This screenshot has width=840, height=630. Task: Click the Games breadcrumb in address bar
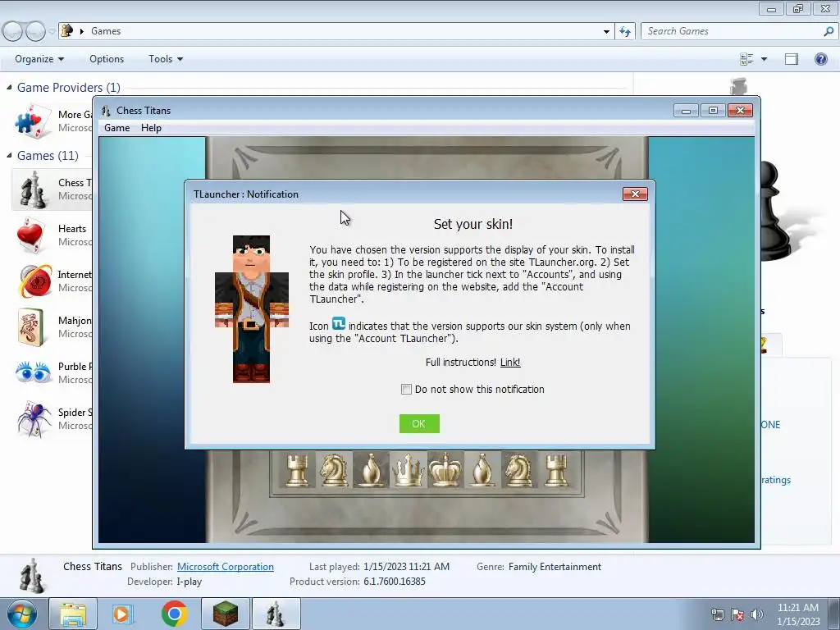point(106,31)
